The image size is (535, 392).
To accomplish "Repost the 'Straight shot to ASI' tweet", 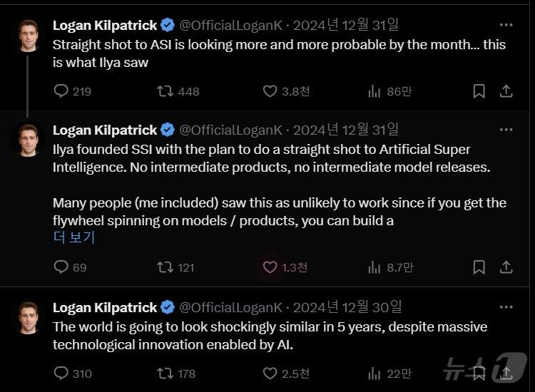I will pyautogui.click(x=165, y=91).
